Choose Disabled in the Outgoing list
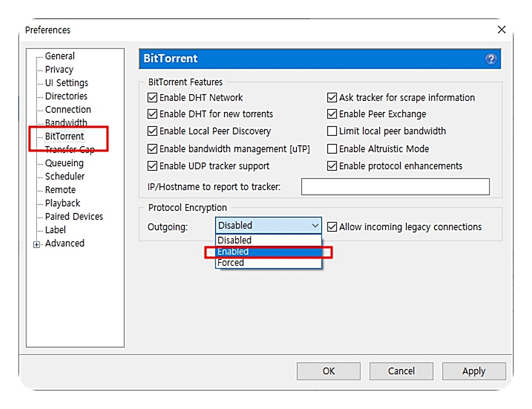532x409 pixels. [x=268, y=240]
